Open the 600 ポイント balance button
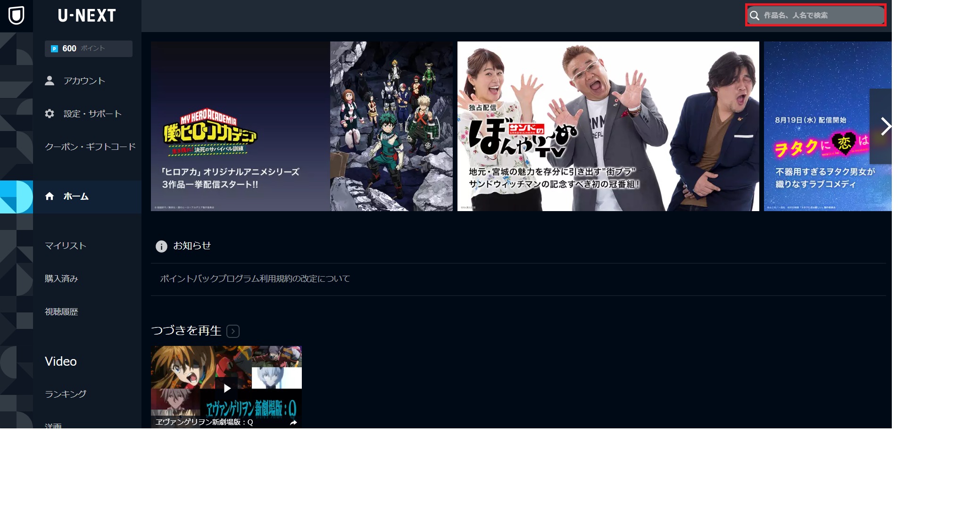This screenshot has height=508, width=980. [89, 49]
